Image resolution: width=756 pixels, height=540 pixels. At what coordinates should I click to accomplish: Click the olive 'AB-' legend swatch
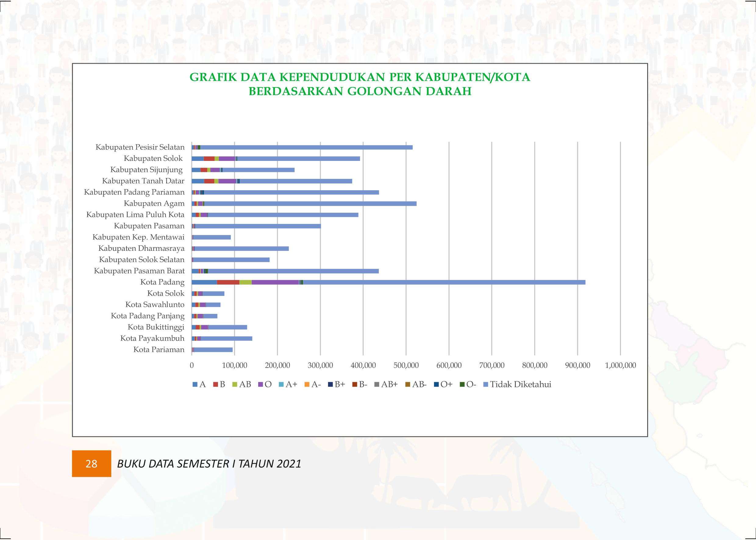408,385
